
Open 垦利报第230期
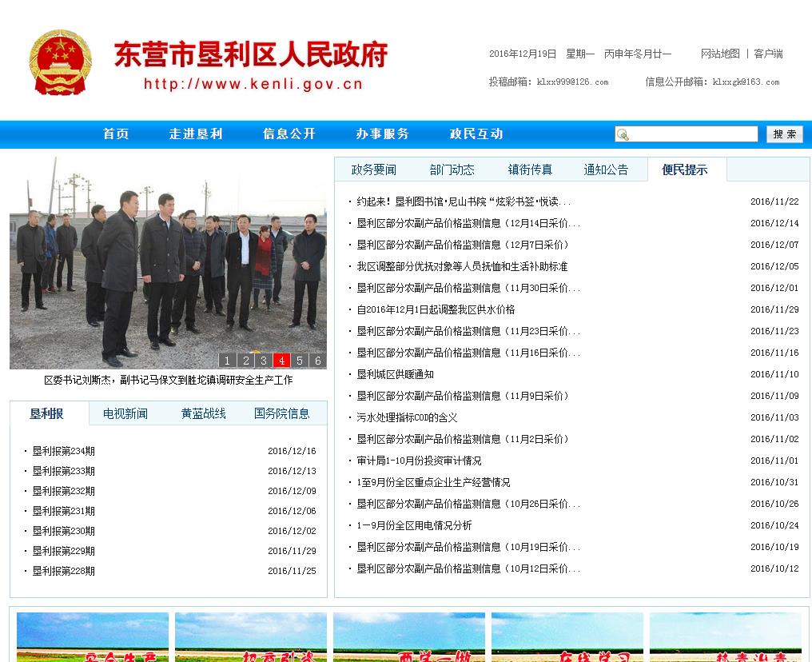click(64, 531)
